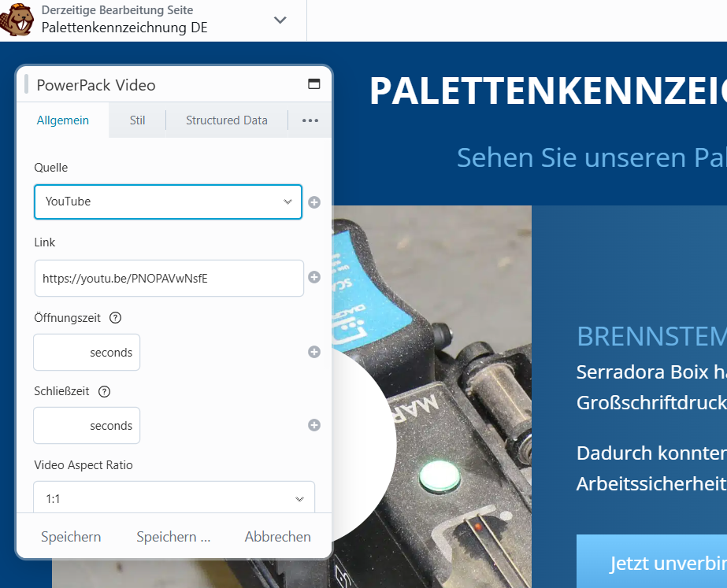Click the BRENNSTEM heading text
Screen dimensions: 727x588
point(651,336)
